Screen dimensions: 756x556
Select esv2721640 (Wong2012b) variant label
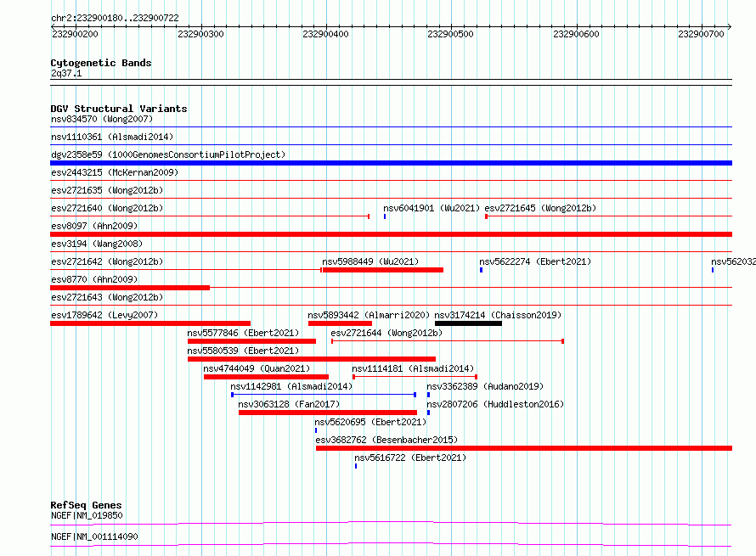tap(107, 208)
